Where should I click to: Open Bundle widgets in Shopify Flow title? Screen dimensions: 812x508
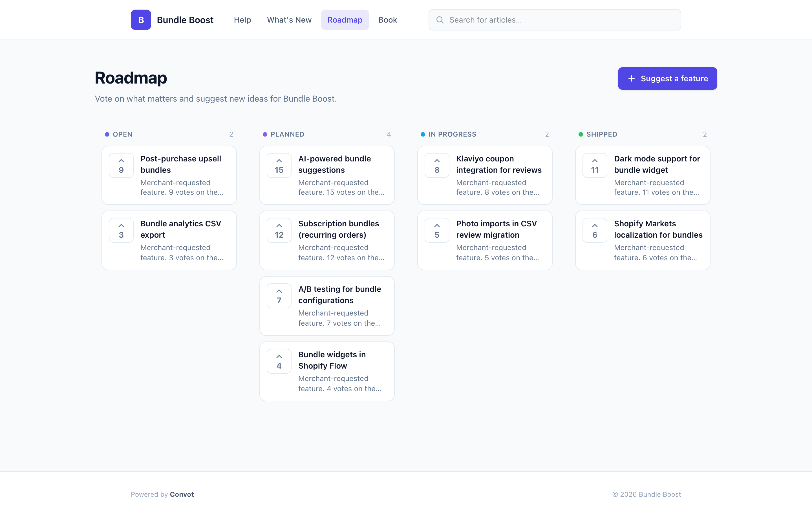(332, 360)
